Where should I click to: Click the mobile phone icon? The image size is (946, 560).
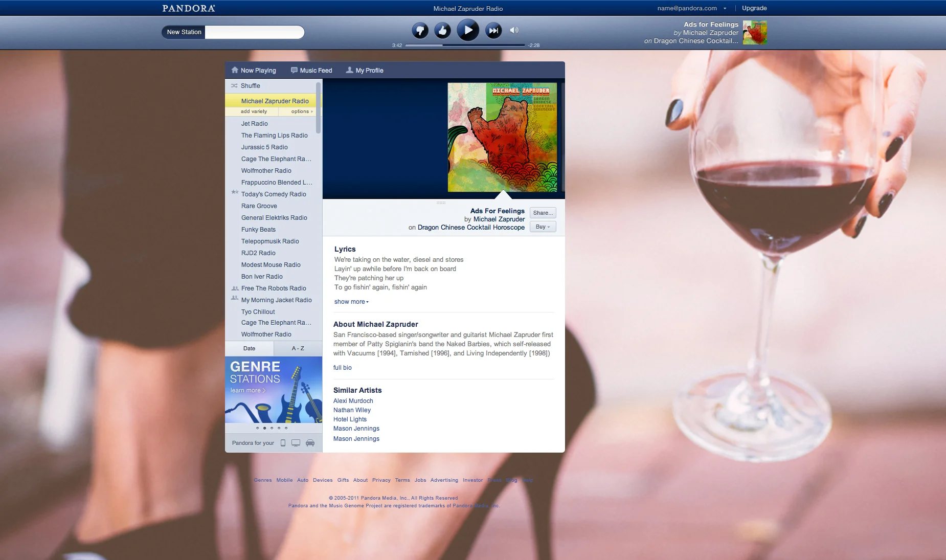[x=283, y=443]
